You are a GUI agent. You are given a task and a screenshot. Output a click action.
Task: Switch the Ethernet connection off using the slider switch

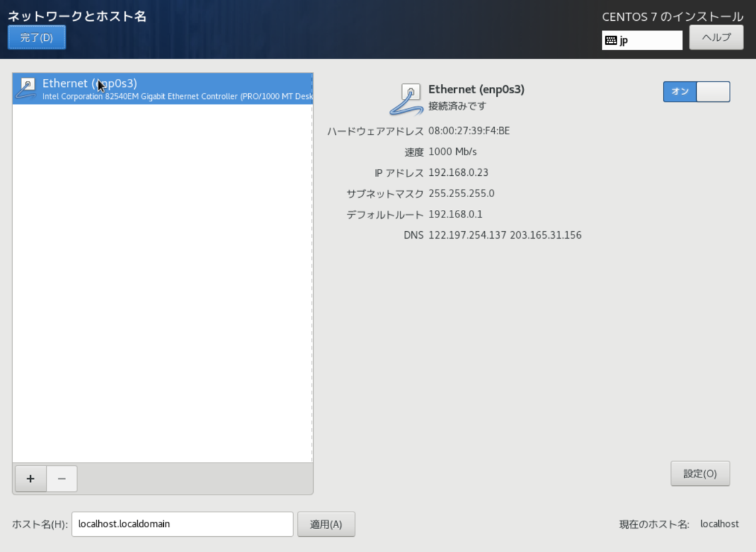[x=696, y=91]
